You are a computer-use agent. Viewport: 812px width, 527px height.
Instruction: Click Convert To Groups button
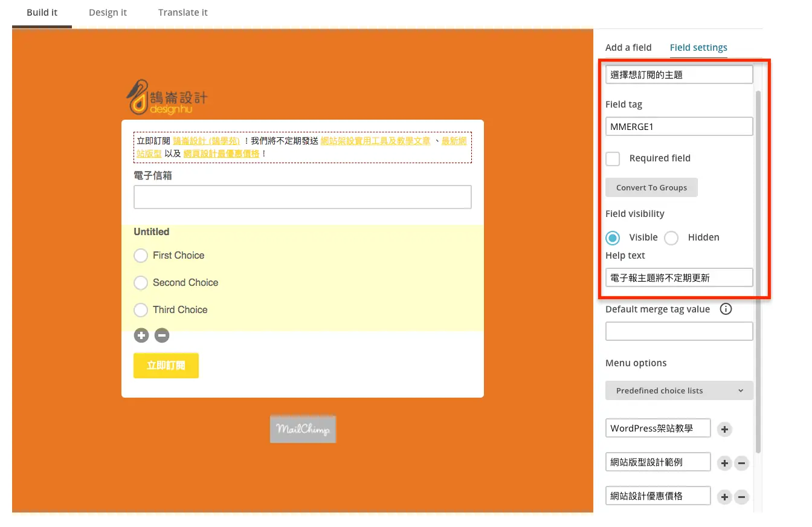tap(651, 187)
